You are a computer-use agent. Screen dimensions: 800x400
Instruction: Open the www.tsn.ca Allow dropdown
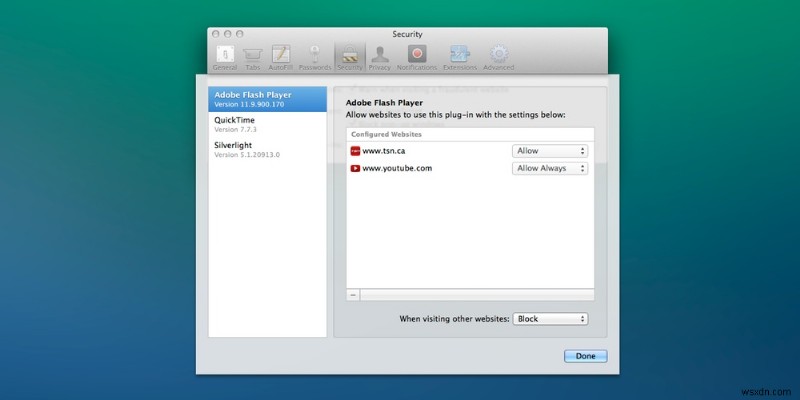pos(550,151)
